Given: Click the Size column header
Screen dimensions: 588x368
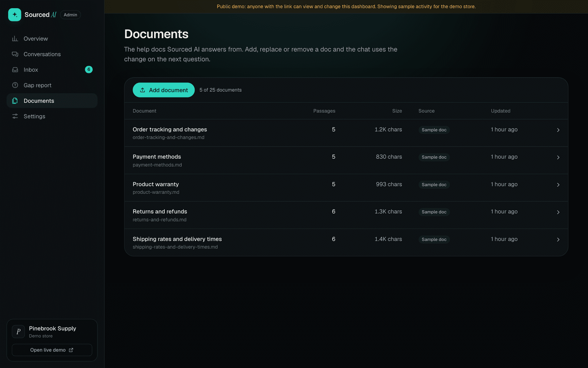Looking at the screenshot, I should coord(397,111).
